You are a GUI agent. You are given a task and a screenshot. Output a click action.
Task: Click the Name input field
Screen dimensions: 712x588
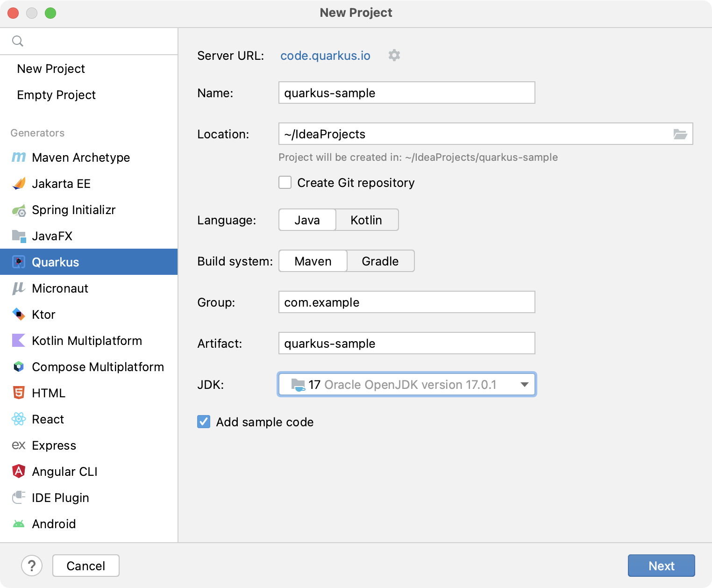[x=407, y=93]
